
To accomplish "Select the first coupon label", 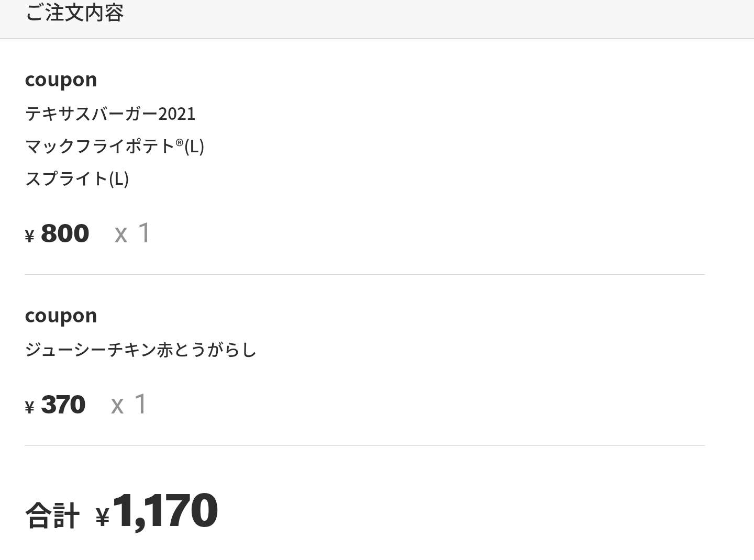I will click(61, 79).
